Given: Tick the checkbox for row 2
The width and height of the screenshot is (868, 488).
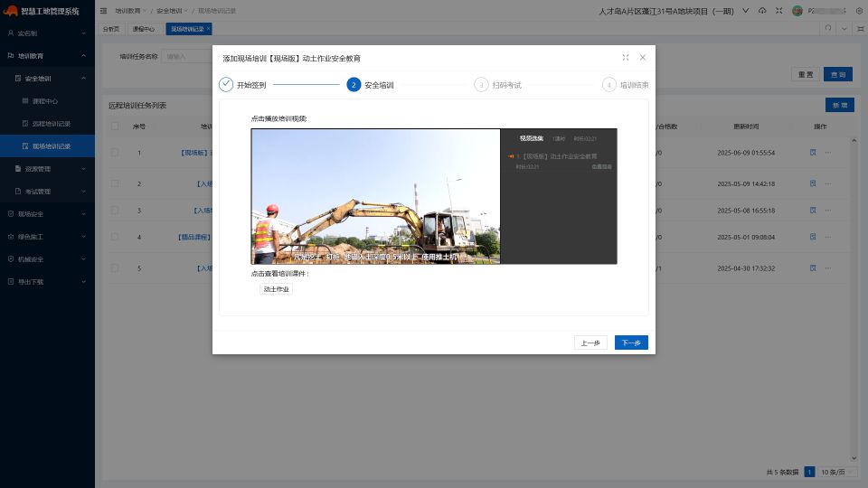Looking at the screenshot, I should (x=115, y=183).
